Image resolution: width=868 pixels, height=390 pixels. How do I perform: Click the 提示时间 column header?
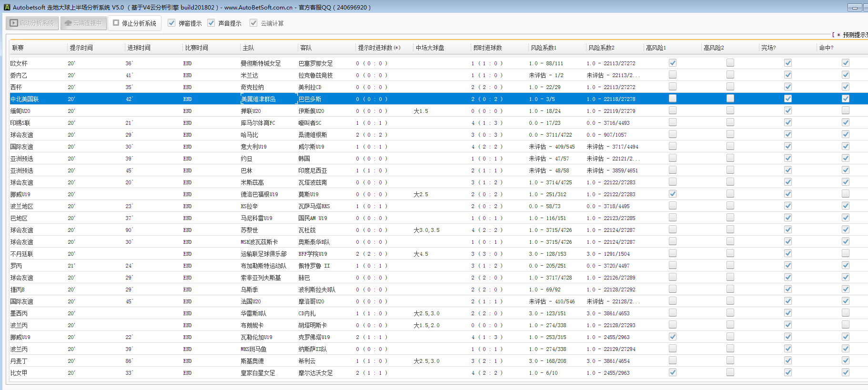click(x=81, y=48)
